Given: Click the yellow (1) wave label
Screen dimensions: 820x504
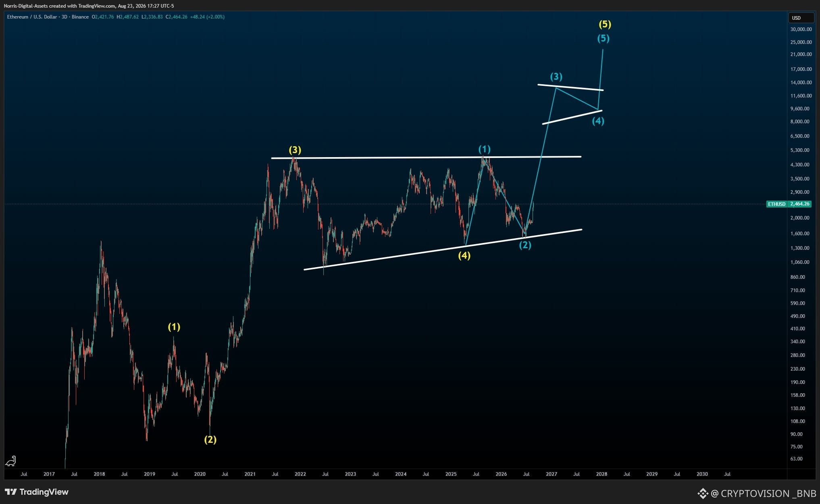Looking at the screenshot, I should pyautogui.click(x=174, y=327).
